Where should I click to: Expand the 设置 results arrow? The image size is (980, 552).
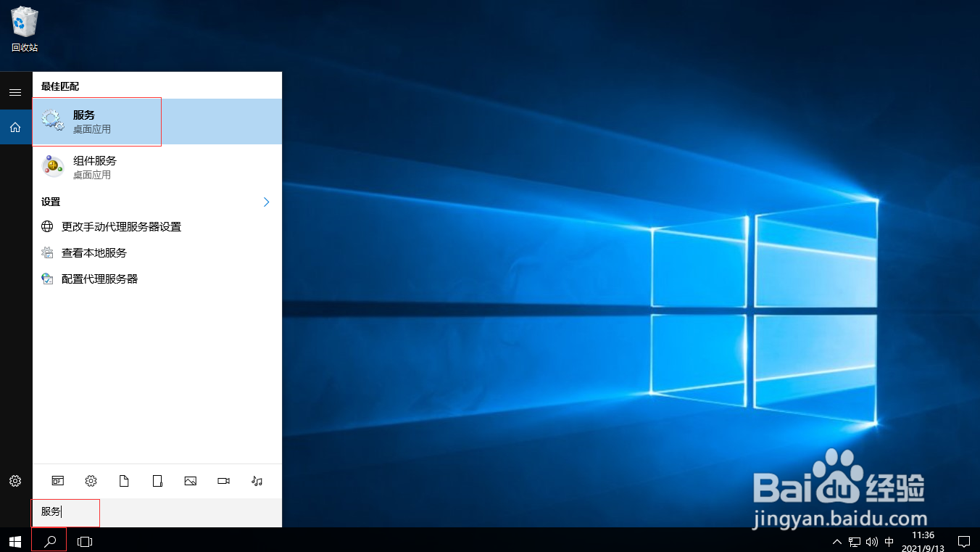click(x=266, y=202)
